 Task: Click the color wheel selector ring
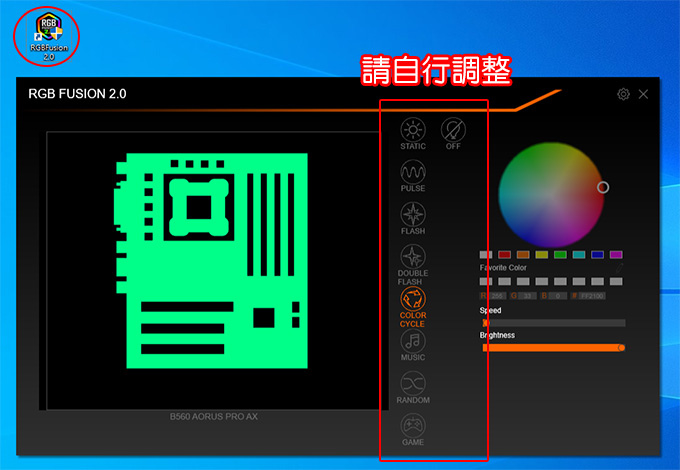point(603,187)
